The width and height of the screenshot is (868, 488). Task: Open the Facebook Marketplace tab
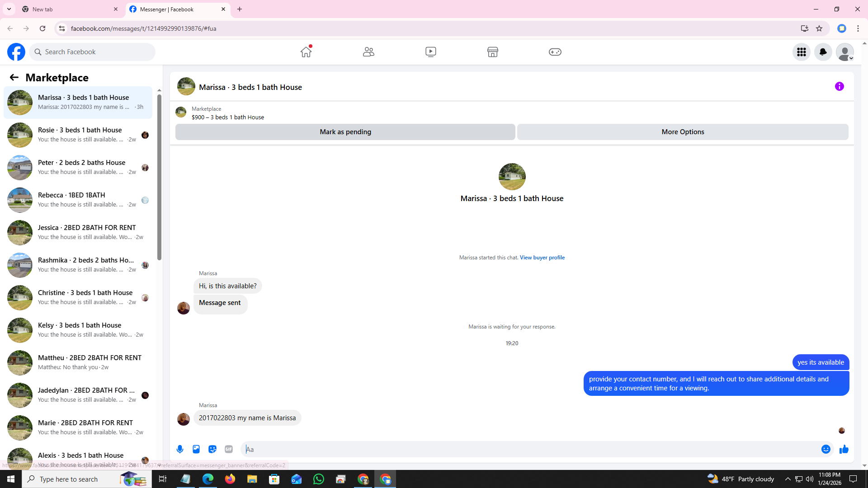pos(493,52)
